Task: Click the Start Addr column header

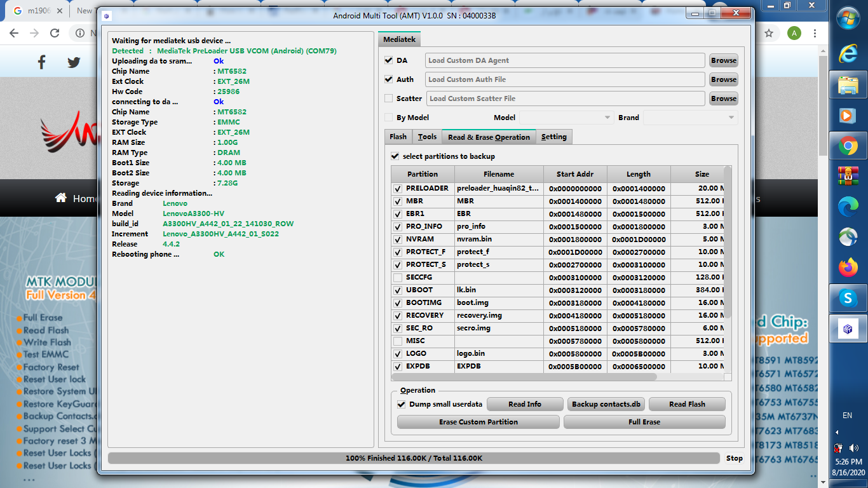Action: point(575,174)
